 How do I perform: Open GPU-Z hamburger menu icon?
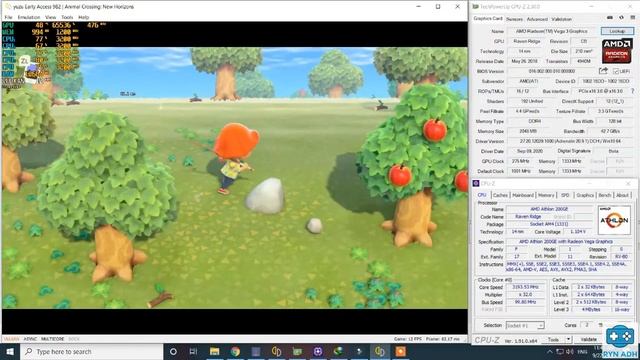pos(633,18)
